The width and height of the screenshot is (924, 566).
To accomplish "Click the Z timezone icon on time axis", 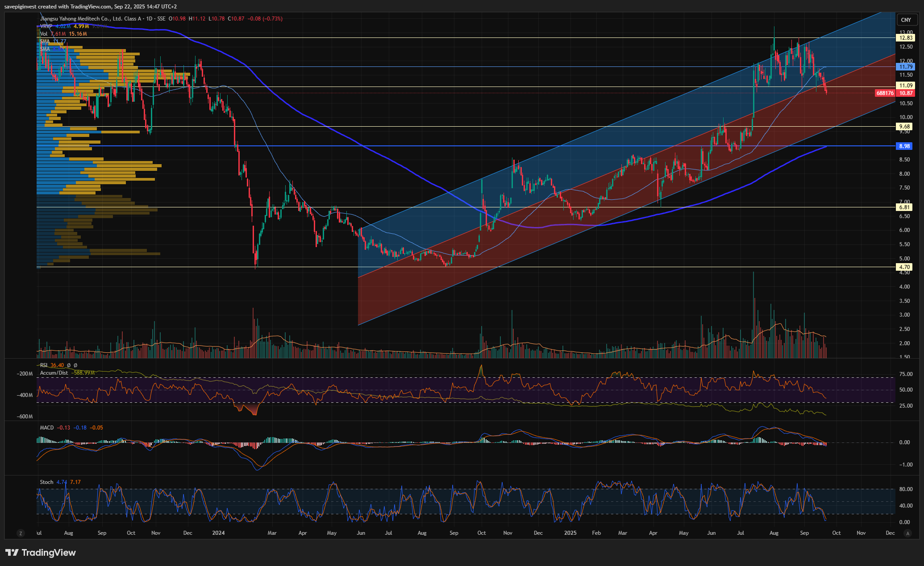I will coord(20,533).
